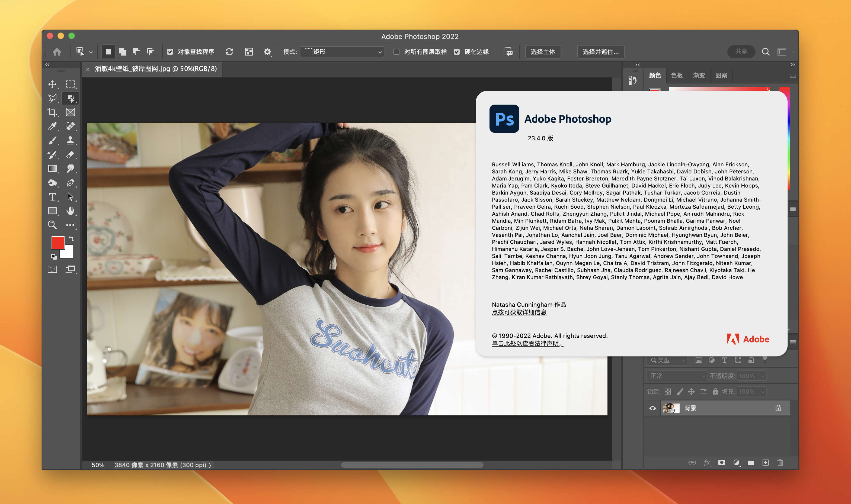Image resolution: width=851 pixels, height=504 pixels.
Task: Select the Crop tool
Action: coord(52,112)
